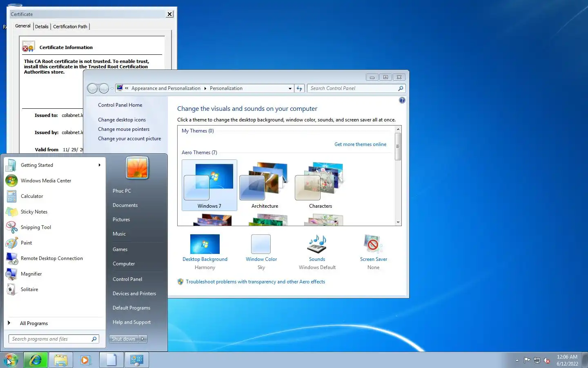Expand Getting Started submenu arrow

point(99,165)
